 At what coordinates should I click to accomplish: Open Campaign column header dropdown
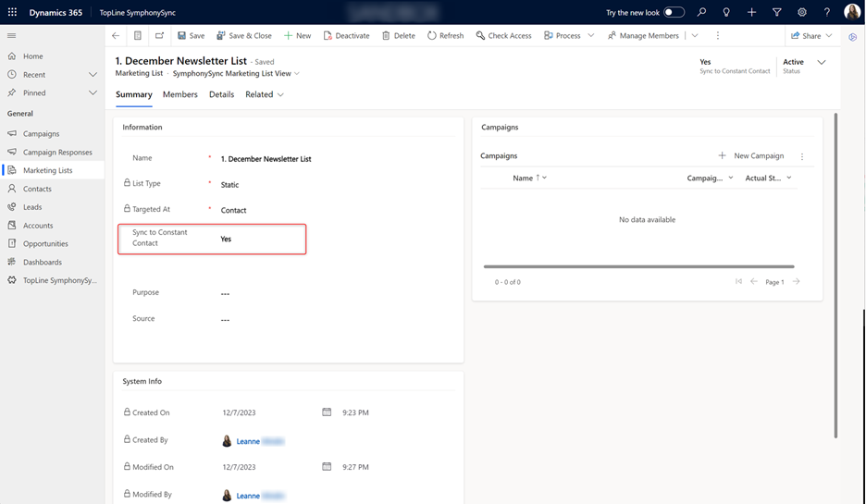coord(731,178)
